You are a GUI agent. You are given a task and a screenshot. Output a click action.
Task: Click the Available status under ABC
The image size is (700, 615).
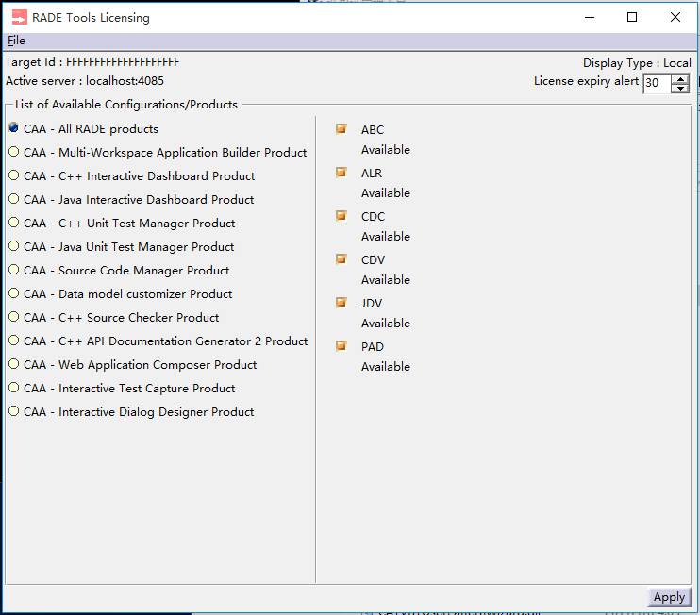(386, 150)
